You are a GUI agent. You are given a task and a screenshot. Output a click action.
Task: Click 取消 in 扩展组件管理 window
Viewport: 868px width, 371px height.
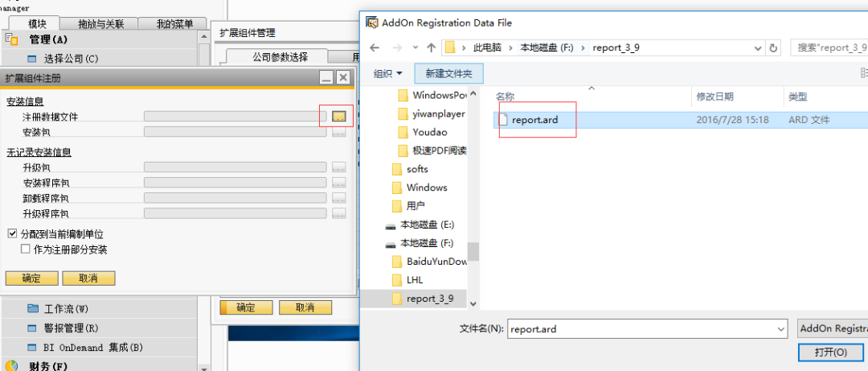click(x=305, y=307)
